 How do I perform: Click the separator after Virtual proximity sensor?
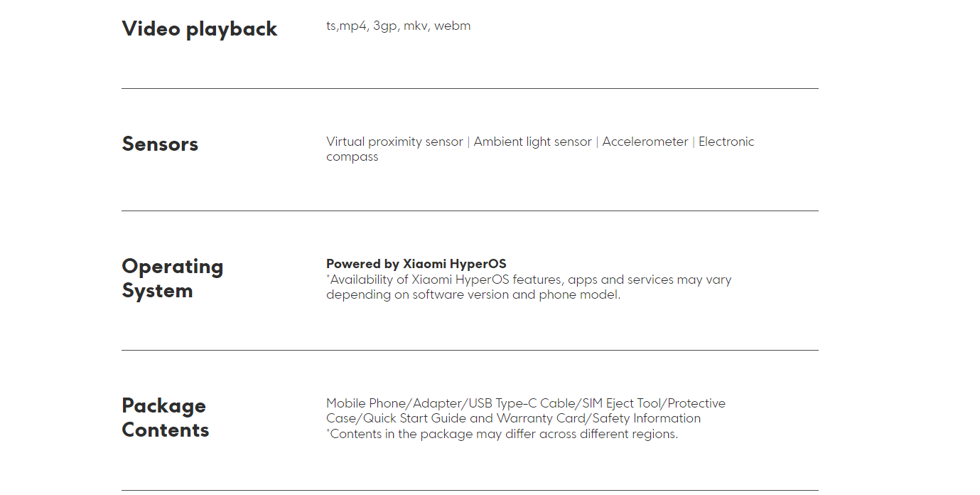coord(468,142)
